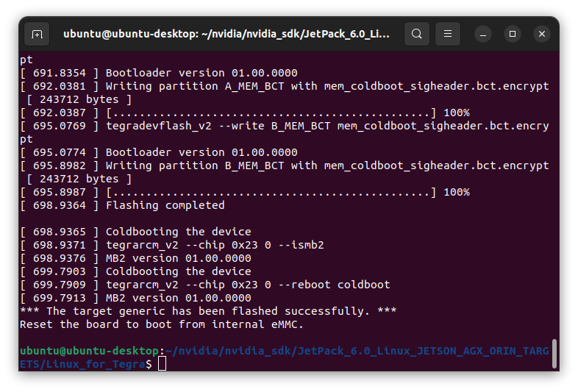Click the "Writing partition B_MEM_BCT" line
Viewport: 578px width, 392px height.
(x=285, y=172)
